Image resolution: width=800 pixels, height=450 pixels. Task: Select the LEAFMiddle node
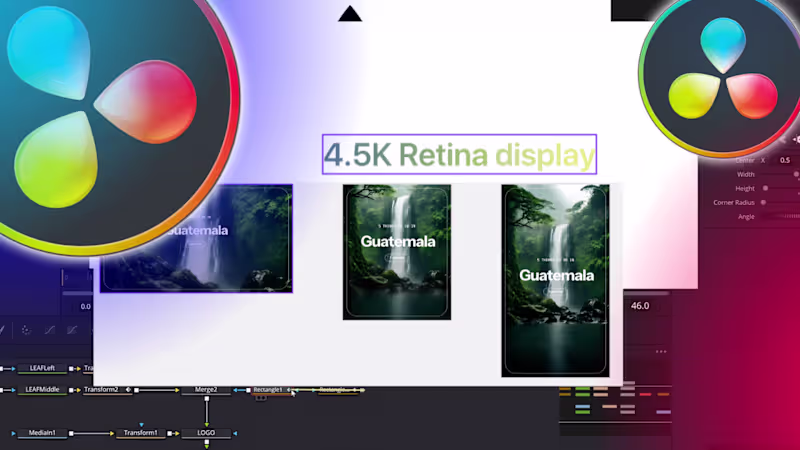tap(42, 389)
